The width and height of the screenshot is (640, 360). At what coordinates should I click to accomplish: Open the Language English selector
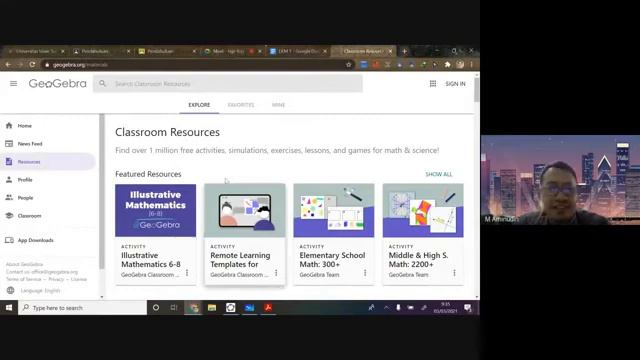(40, 291)
